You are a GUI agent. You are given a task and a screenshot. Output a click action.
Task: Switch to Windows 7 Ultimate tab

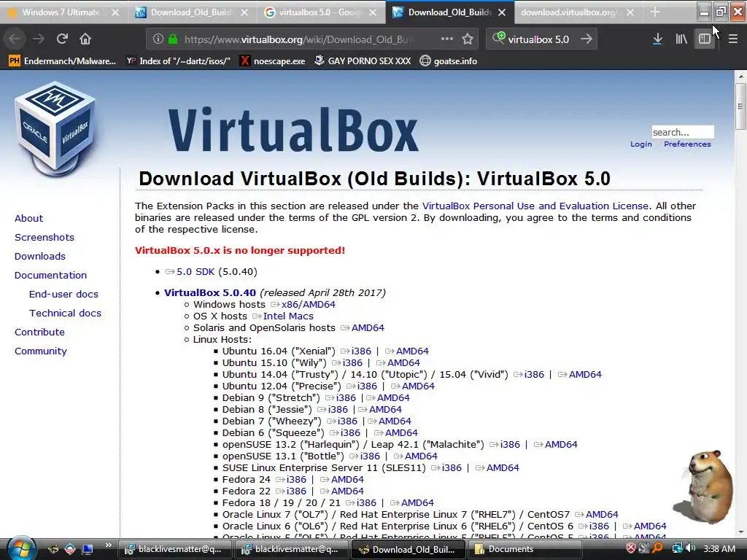(x=61, y=12)
